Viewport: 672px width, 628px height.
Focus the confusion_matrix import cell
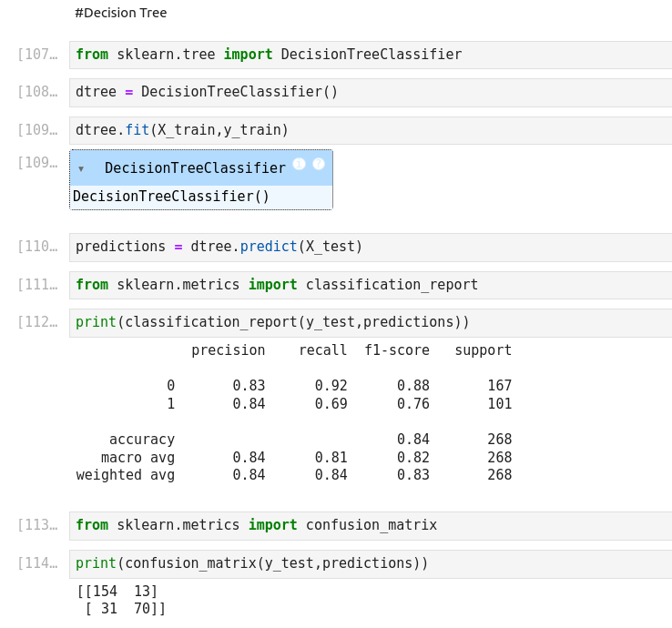pyautogui.click(x=364, y=525)
